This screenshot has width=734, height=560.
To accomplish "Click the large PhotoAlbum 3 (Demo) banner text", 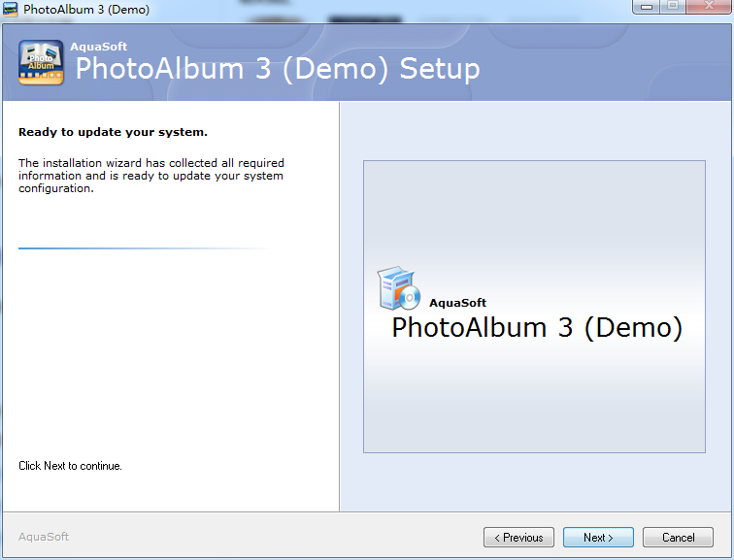I will 537,327.
